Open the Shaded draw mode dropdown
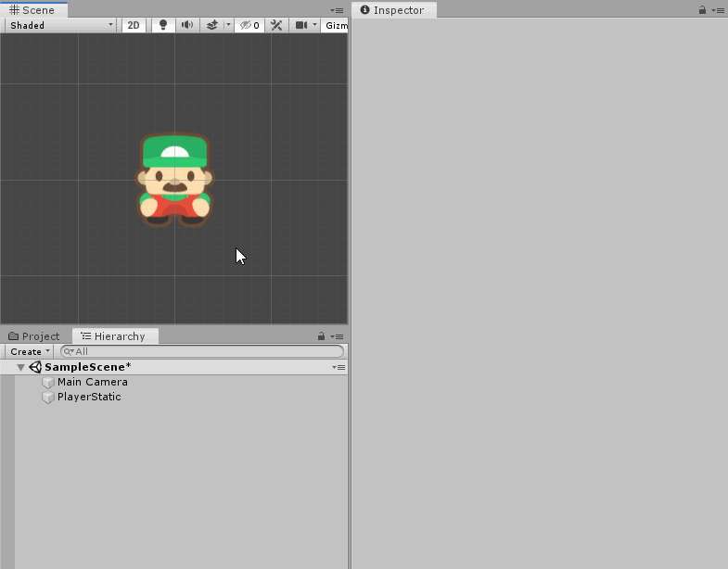Image resolution: width=728 pixels, height=569 pixels. 61,25
